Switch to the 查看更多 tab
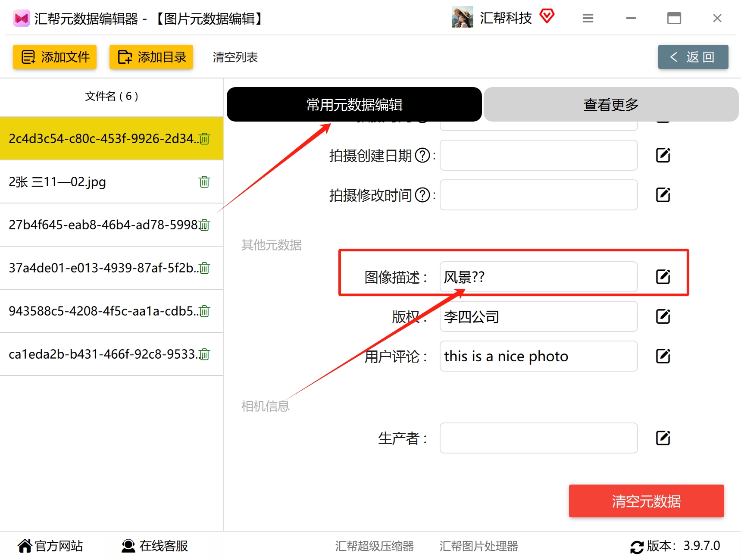Screen dimensions: 741x560 pyautogui.click(x=611, y=104)
